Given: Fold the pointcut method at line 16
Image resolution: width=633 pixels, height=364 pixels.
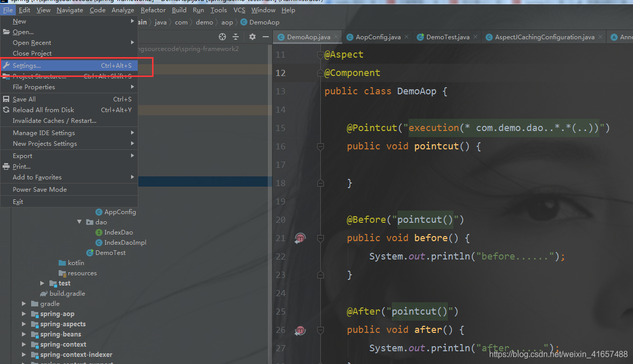Looking at the screenshot, I should 320,146.
